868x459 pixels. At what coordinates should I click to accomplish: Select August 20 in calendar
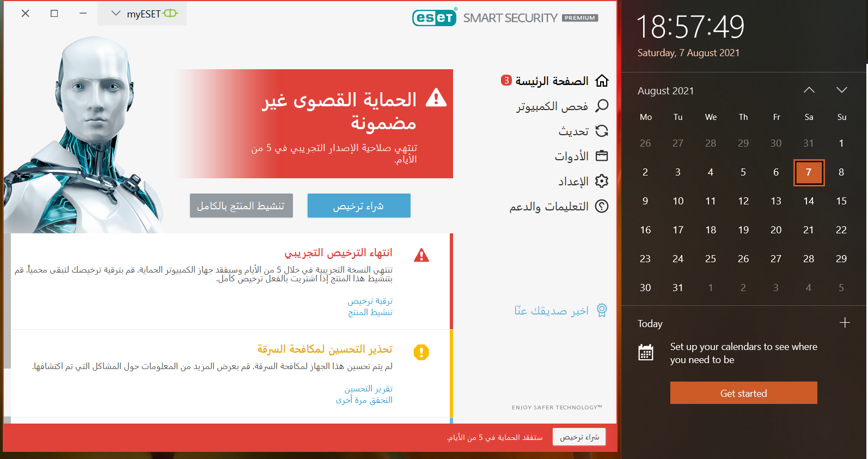click(x=776, y=230)
